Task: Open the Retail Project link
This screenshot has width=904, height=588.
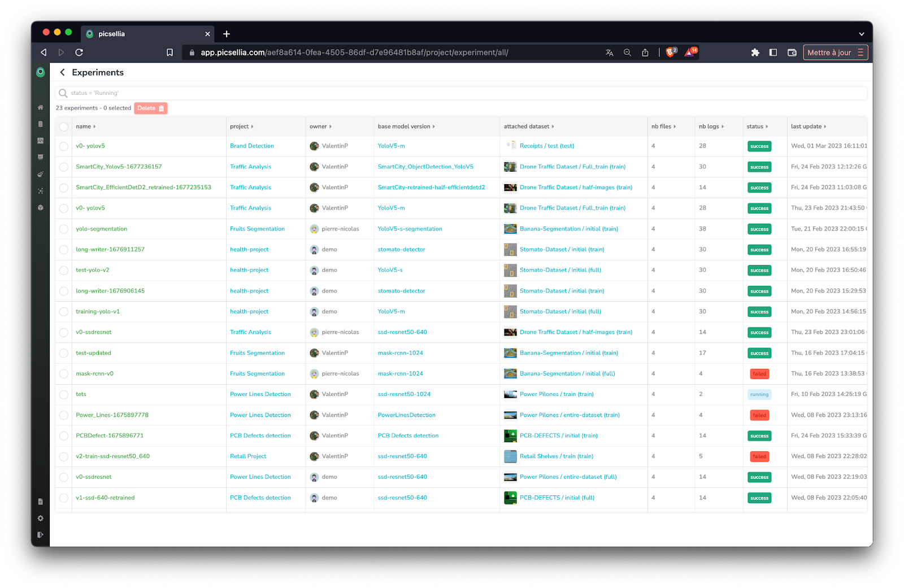Action: pos(248,456)
